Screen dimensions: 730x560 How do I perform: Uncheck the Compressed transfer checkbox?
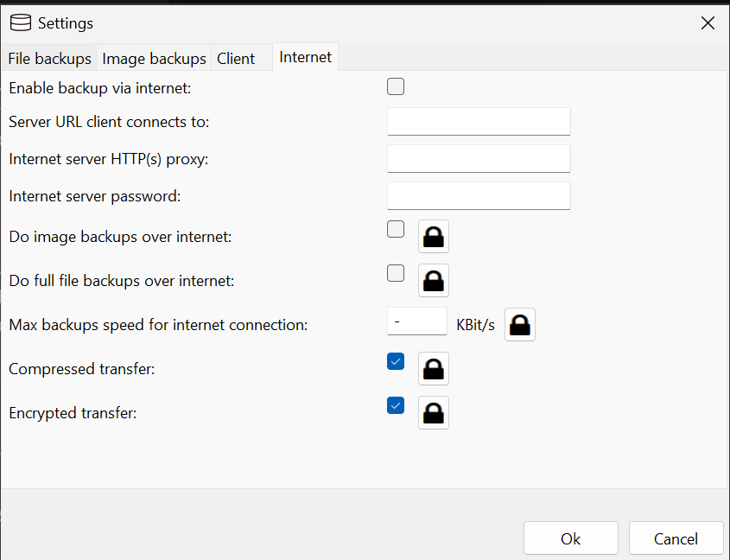pos(396,361)
